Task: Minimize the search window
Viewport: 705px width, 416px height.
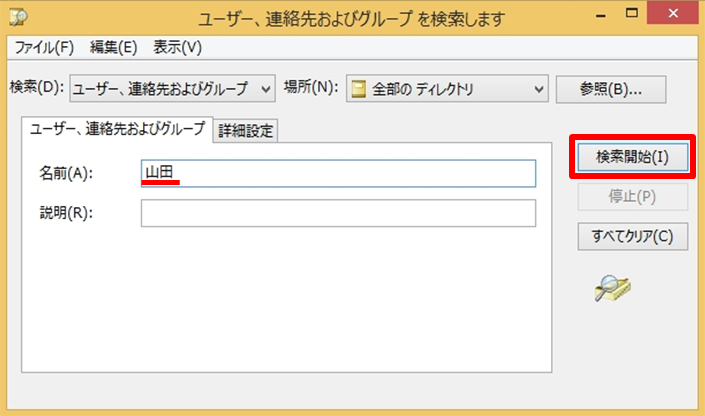Action: pos(600,15)
